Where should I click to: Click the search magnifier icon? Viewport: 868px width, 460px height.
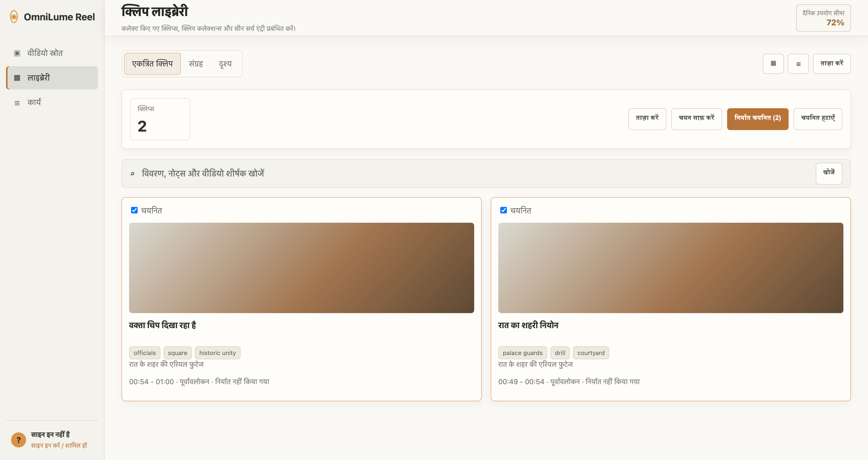pyautogui.click(x=132, y=174)
